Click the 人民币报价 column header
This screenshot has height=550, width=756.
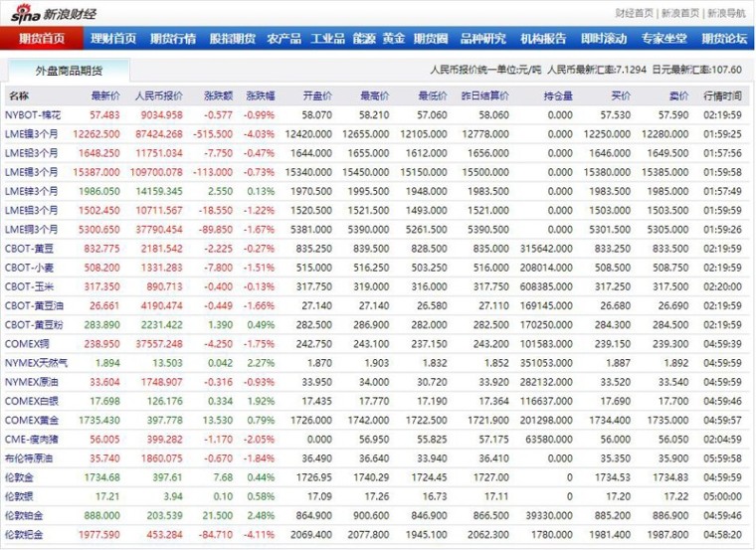(158, 95)
